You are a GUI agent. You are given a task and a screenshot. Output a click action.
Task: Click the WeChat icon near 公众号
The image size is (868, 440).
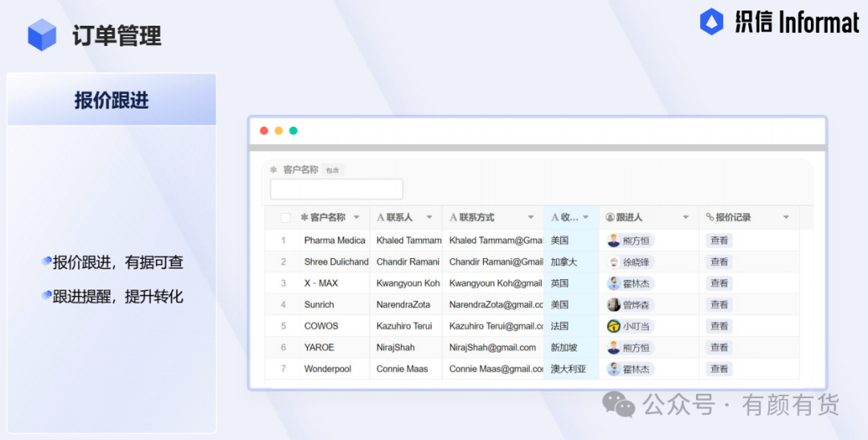pos(619,404)
